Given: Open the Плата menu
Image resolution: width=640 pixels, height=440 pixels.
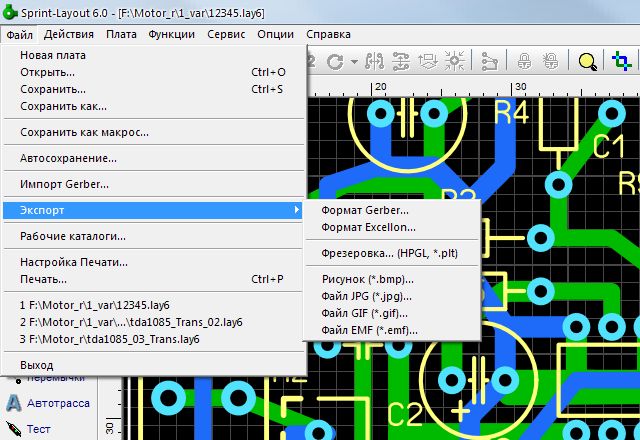Looking at the screenshot, I should point(121,34).
